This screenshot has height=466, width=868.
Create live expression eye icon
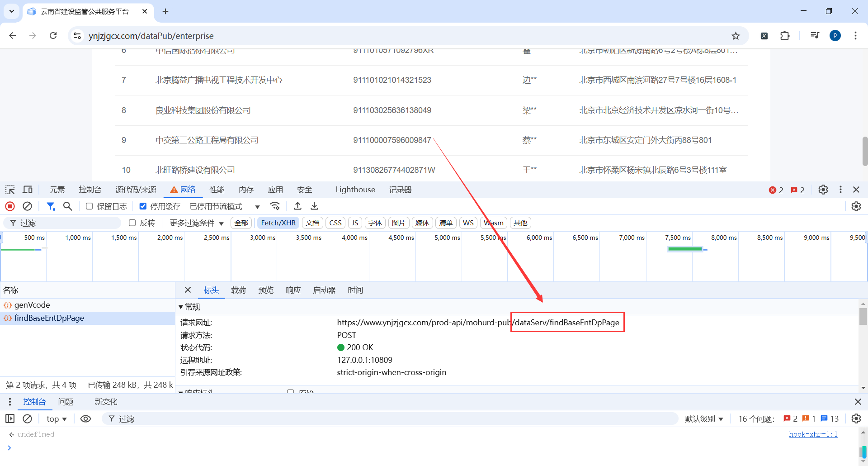point(85,419)
